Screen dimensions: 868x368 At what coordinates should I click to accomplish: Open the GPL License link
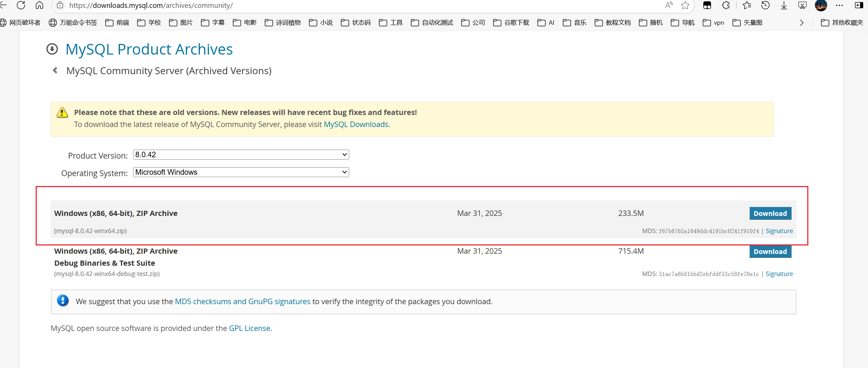click(x=250, y=328)
